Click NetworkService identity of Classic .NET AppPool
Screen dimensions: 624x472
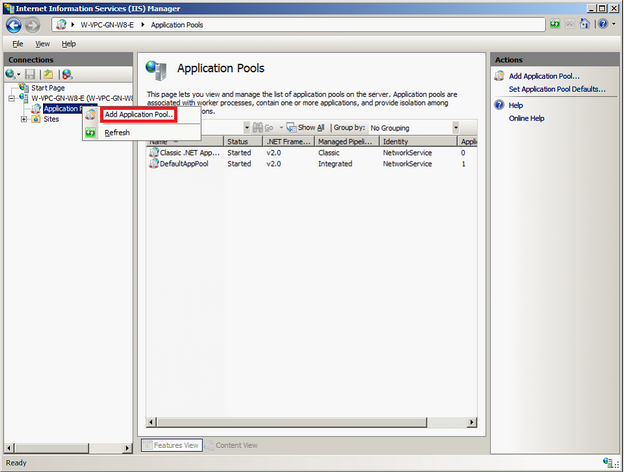(407, 152)
